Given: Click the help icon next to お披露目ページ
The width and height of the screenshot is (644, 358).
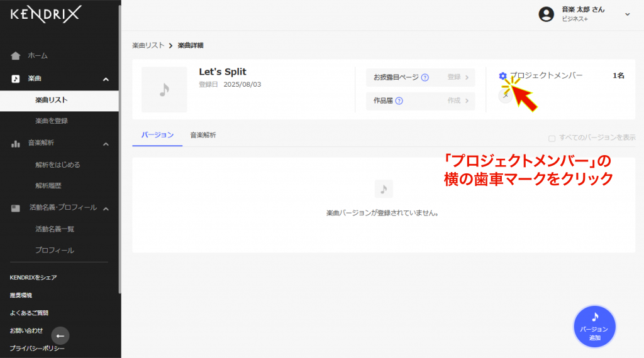Looking at the screenshot, I should (425, 78).
